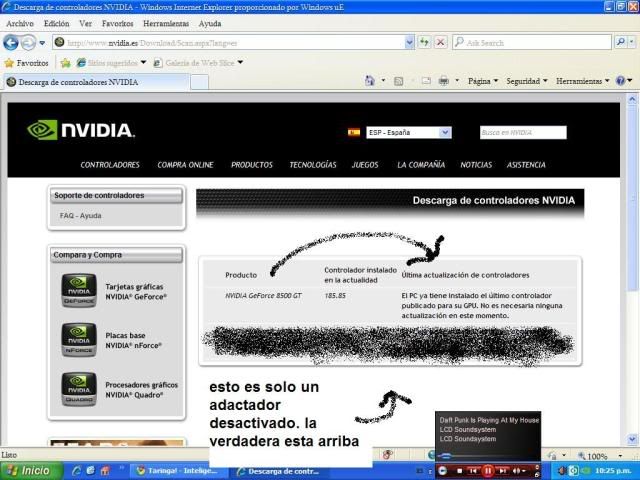The width and height of the screenshot is (640, 480).
Task: Pause playback in the media player toolbar
Action: pos(488,471)
